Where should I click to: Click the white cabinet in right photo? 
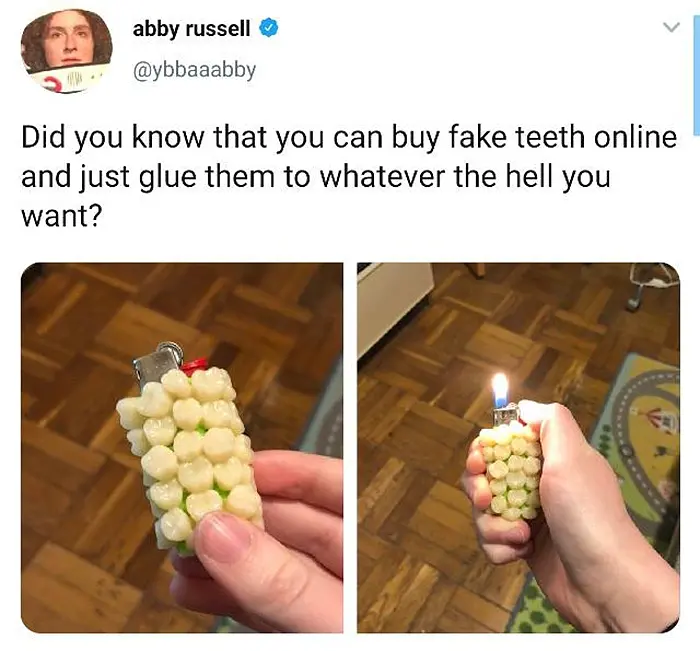(394, 304)
